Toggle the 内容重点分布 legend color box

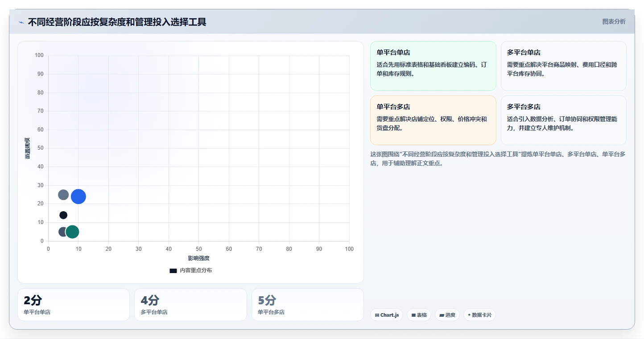[173, 270]
